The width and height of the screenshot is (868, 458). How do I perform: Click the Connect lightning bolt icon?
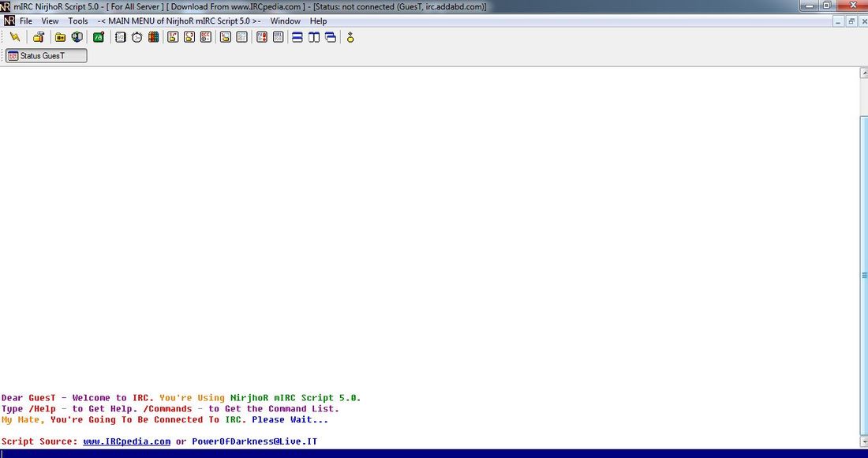[15, 37]
